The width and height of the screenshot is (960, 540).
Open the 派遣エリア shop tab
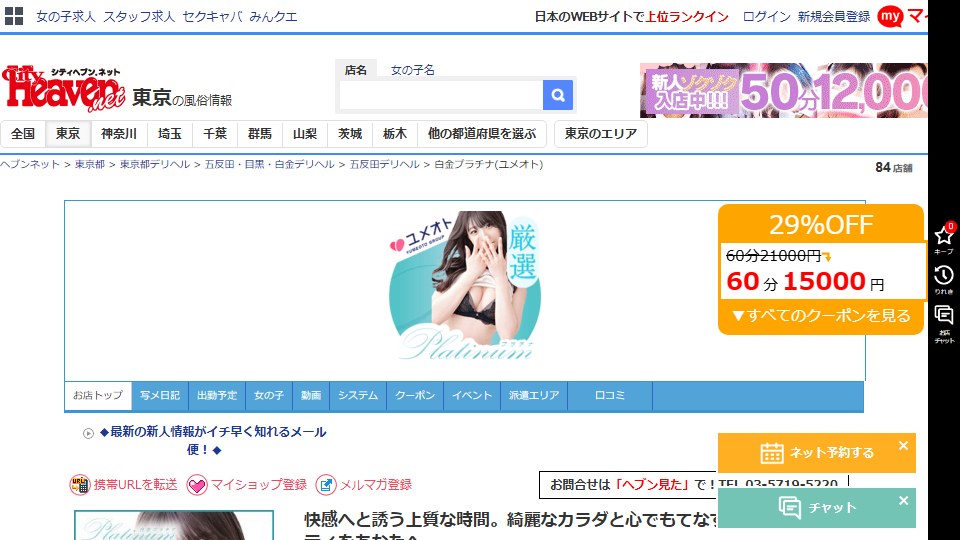tap(534, 396)
